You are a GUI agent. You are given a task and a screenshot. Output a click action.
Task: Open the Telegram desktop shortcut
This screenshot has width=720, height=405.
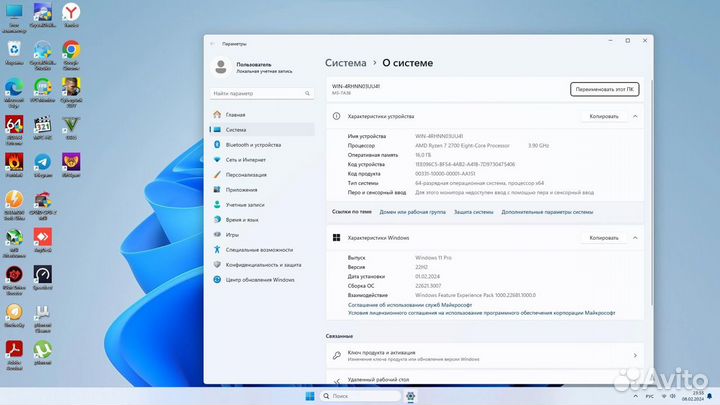point(43,165)
